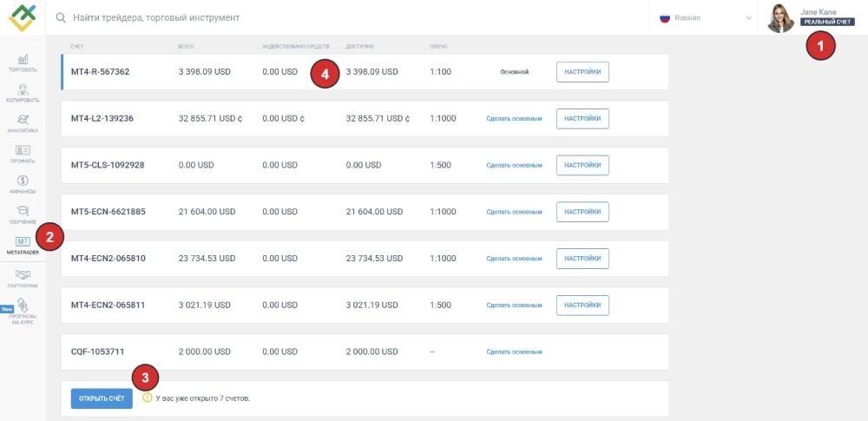
Task: Select account name MT5-ECN-6621885
Action: pos(108,212)
